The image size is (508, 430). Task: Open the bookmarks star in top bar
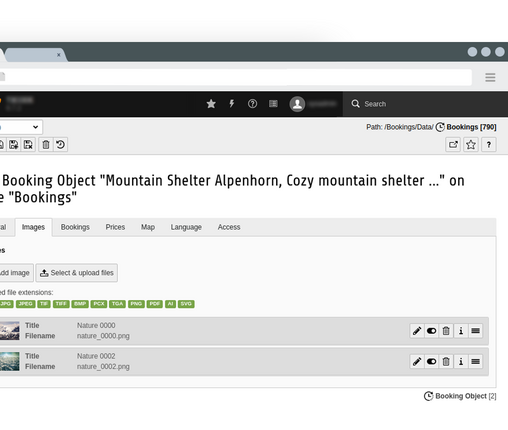coord(211,104)
